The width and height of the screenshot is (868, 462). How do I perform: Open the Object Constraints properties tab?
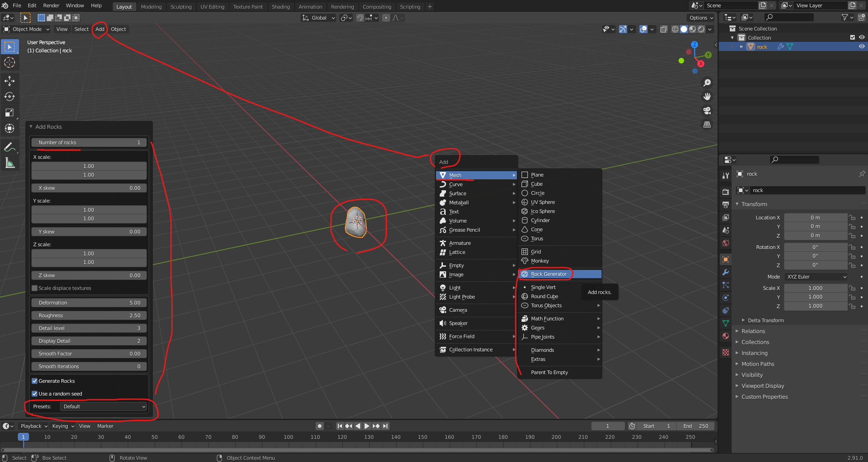click(726, 310)
